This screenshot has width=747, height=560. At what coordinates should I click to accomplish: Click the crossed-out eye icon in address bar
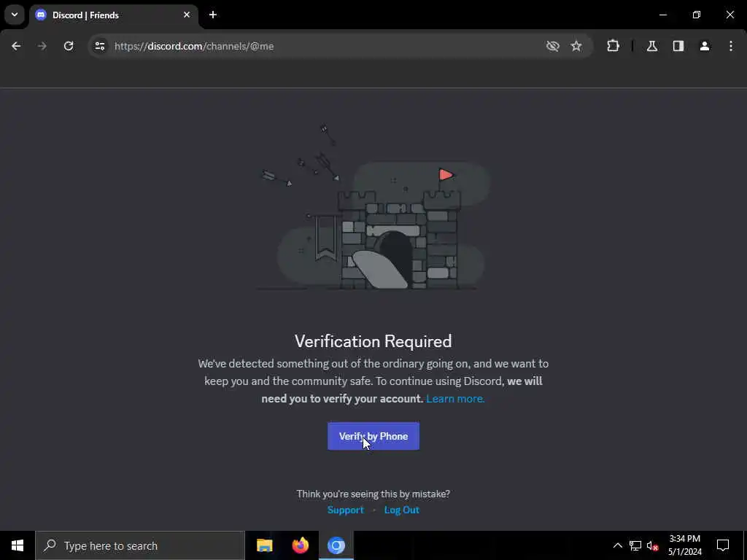[x=553, y=46]
